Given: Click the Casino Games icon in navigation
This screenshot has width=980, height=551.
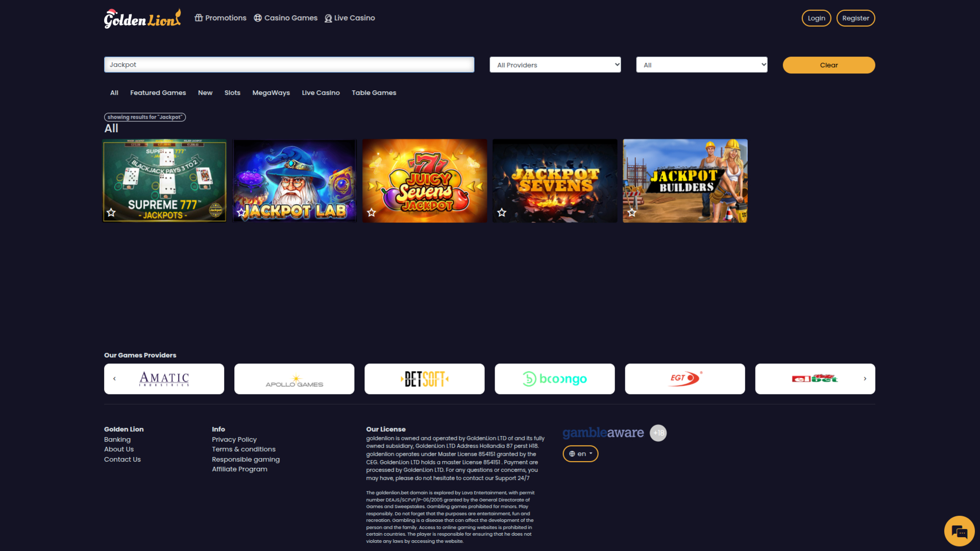Looking at the screenshot, I should point(258,17).
